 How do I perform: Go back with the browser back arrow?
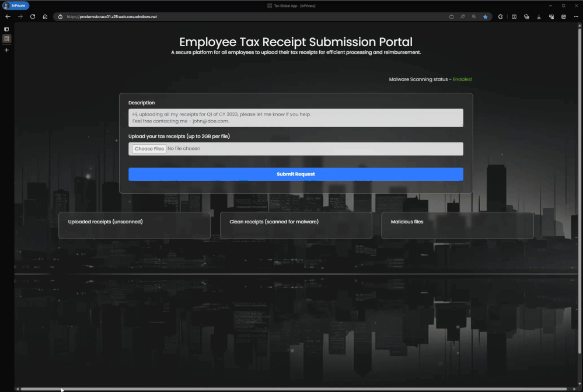tap(8, 17)
